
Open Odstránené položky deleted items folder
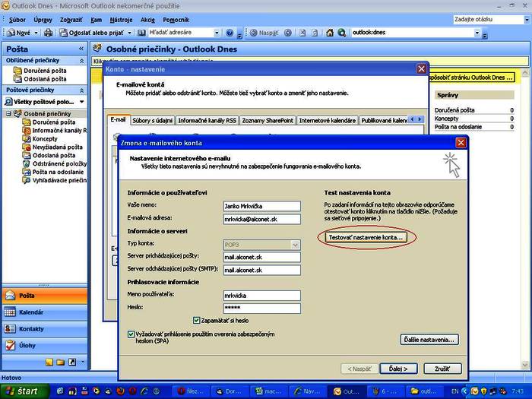55,163
